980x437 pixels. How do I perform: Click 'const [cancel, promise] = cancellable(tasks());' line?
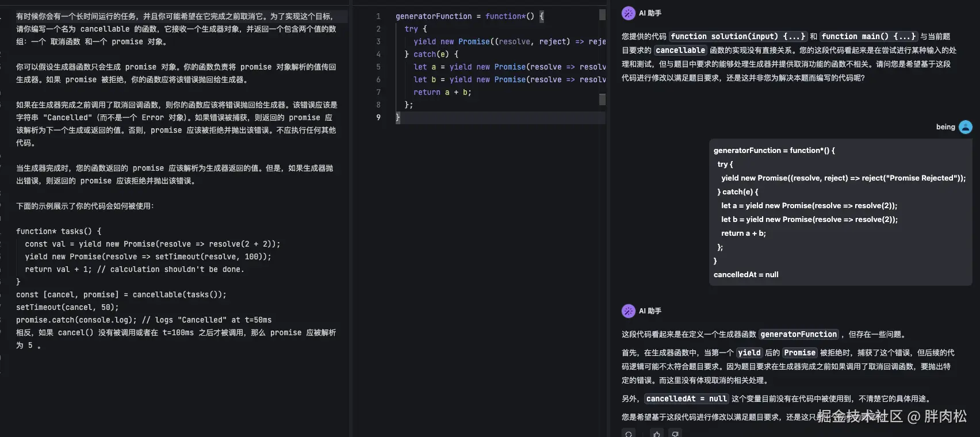point(121,294)
